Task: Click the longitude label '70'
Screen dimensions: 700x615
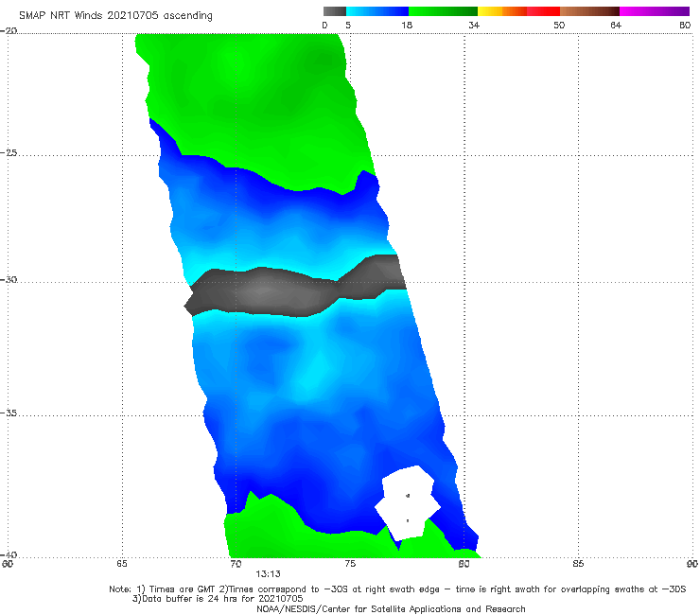Action: point(236,564)
